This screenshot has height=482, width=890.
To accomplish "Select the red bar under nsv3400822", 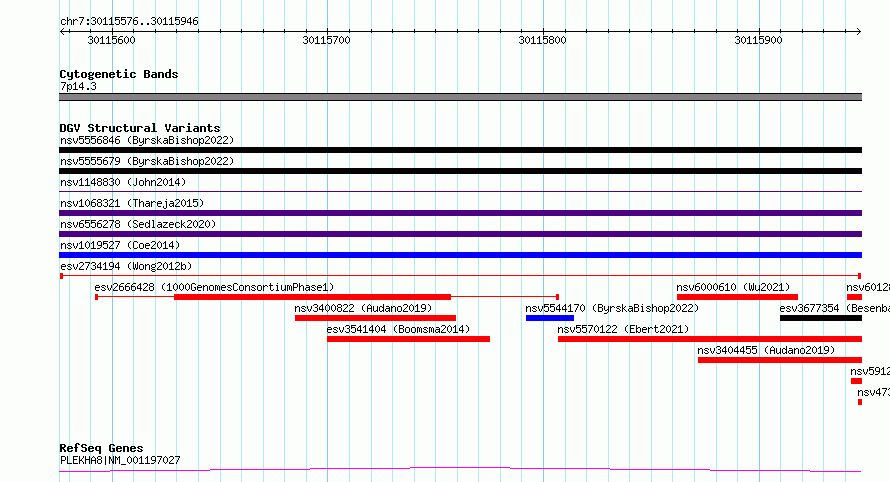I will (x=375, y=318).
